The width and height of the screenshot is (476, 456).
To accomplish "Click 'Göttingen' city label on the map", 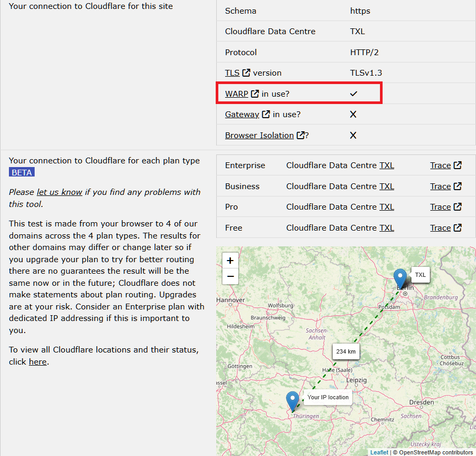I will tap(240, 366).
